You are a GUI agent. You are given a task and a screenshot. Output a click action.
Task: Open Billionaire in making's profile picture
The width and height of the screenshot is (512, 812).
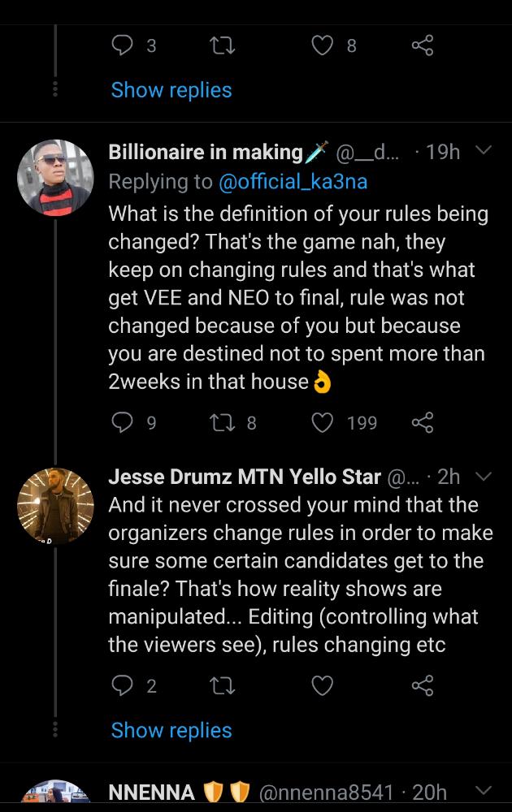55,178
